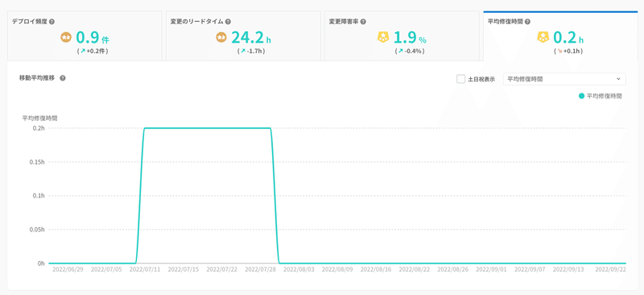Click the 2022/08/03 date label
This screenshot has height=295, width=644.
[x=299, y=269]
